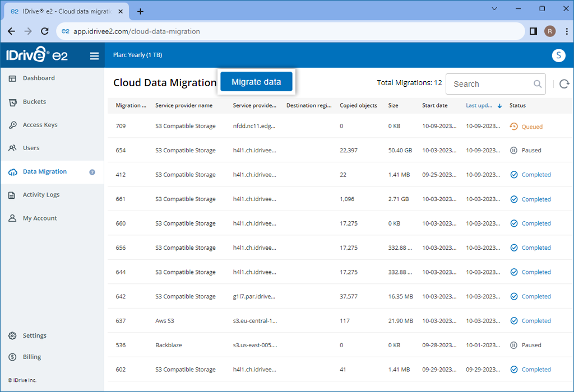The width and height of the screenshot is (574, 392).
Task: Open a new browser tab
Action: click(140, 10)
